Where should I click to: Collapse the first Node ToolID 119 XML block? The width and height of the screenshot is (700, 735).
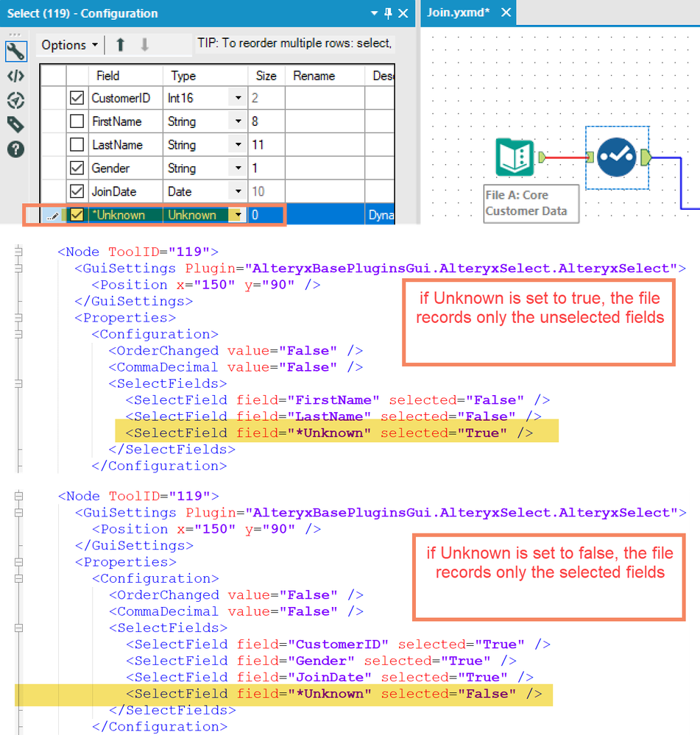[x=18, y=252]
